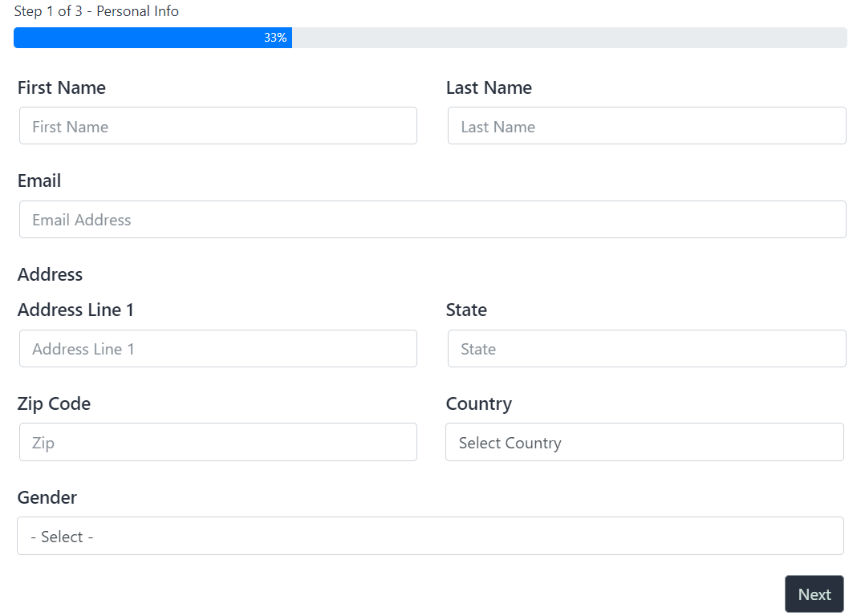The width and height of the screenshot is (861, 616).
Task: Click the Address Line 1 field
Action: click(217, 348)
